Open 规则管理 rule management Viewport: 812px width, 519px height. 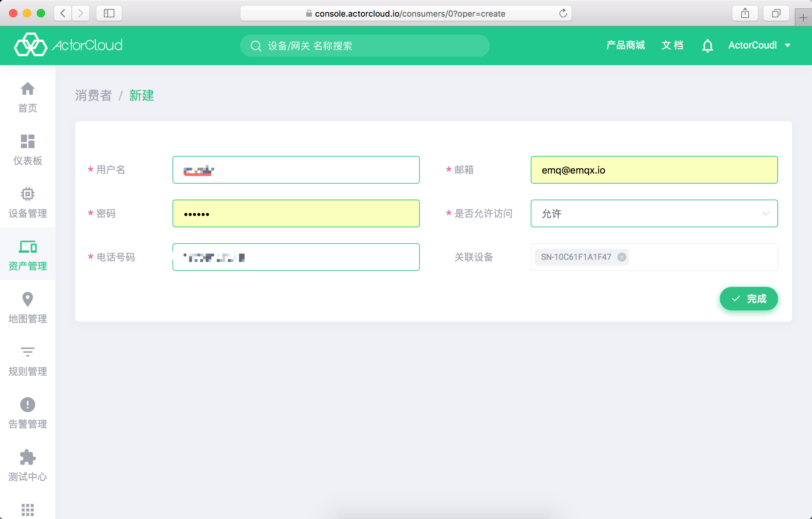(27, 361)
